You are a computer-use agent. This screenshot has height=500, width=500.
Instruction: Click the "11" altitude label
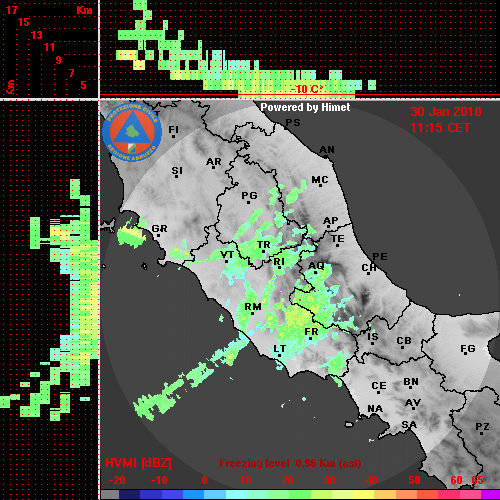tap(49, 47)
